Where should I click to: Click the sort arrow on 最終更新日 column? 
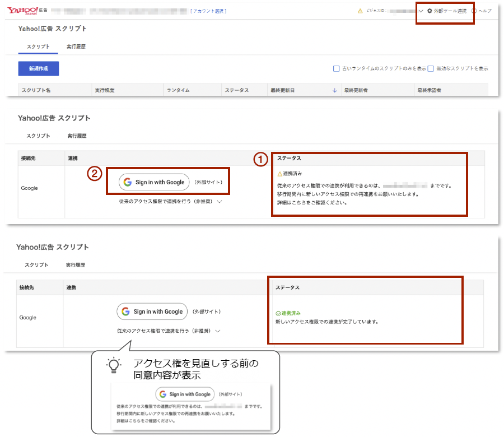pos(335,90)
